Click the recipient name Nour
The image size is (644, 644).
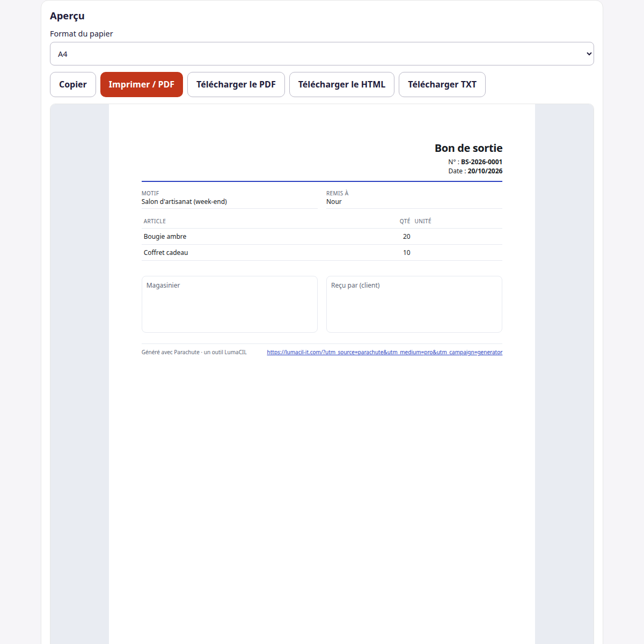click(x=334, y=202)
